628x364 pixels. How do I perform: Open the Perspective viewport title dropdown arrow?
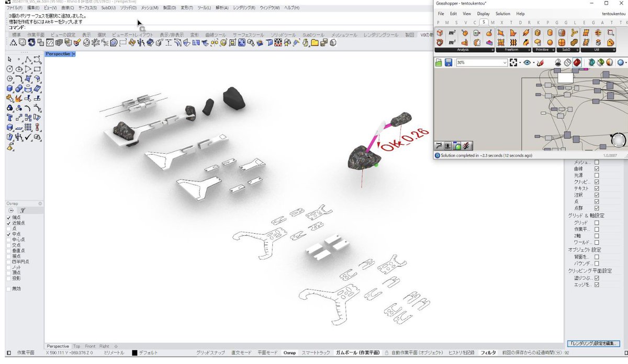tap(74, 54)
